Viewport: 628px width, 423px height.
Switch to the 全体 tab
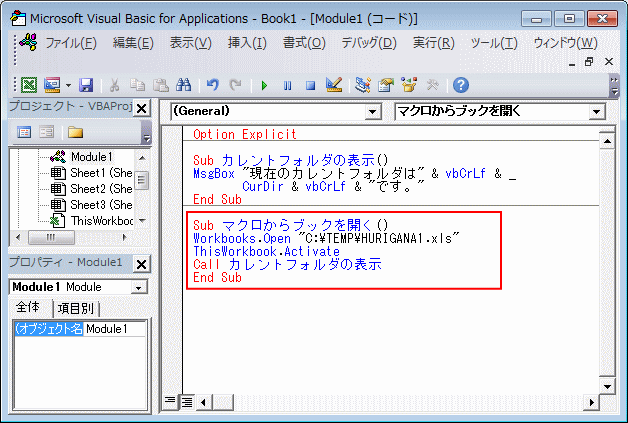28,307
